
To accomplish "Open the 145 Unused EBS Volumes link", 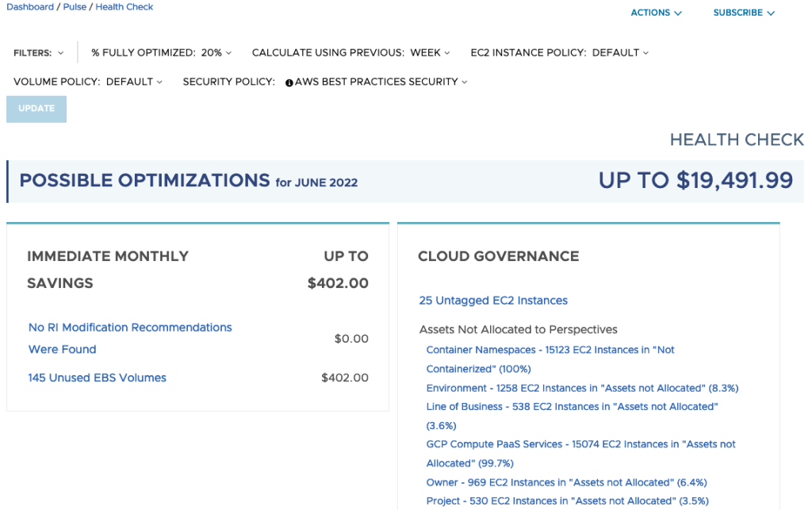I will pyautogui.click(x=98, y=378).
